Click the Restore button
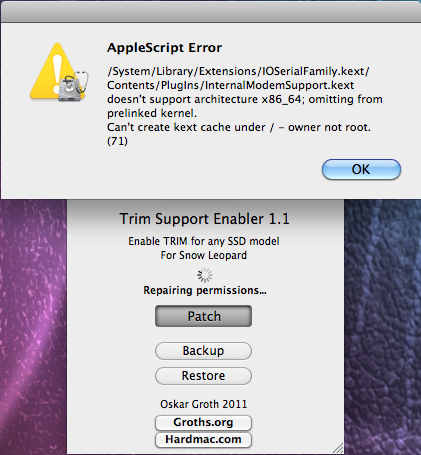This screenshot has width=421, height=455. point(203,376)
